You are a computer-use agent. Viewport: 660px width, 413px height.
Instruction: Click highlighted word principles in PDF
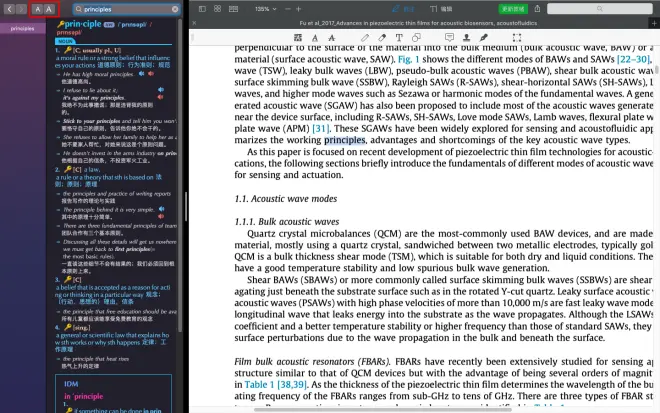tap(345, 140)
